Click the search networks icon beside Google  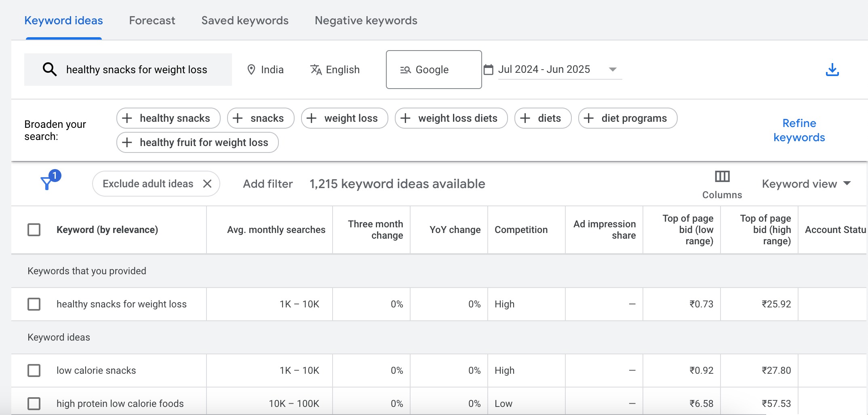405,70
